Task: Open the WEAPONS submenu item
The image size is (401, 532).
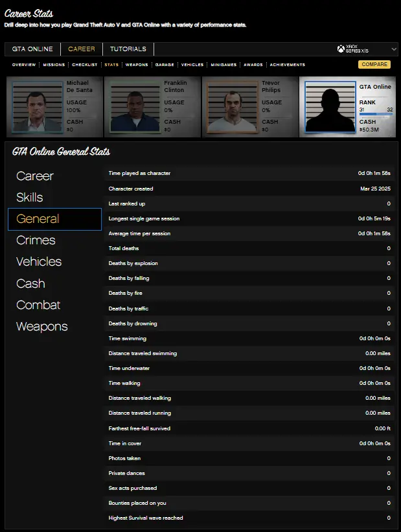Action: tap(137, 64)
